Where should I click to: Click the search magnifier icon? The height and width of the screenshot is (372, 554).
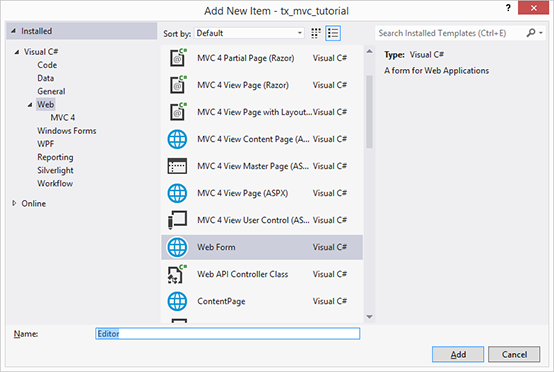point(531,33)
